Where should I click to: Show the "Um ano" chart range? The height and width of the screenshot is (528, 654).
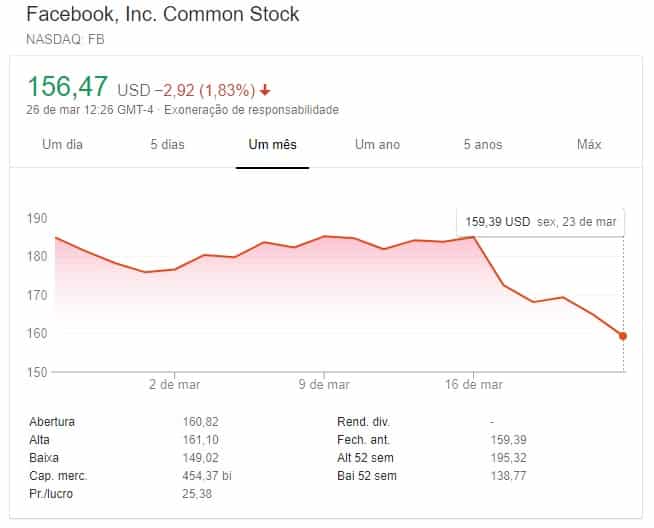point(377,145)
